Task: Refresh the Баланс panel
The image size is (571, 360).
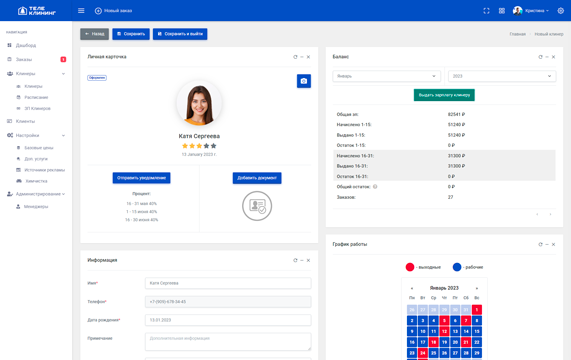Action: click(540, 57)
